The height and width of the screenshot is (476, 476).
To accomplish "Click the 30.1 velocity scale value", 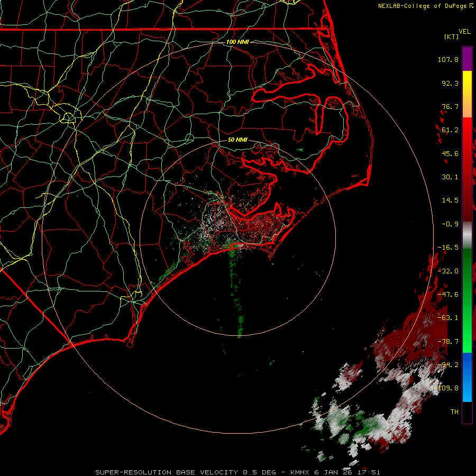I will click(x=450, y=177).
